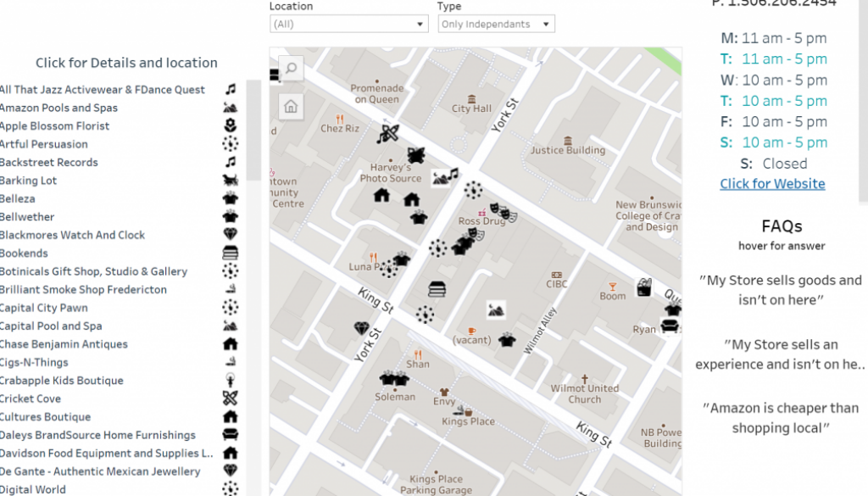
Task: Click the store list vertical scrollbar
Action: [x=253, y=127]
